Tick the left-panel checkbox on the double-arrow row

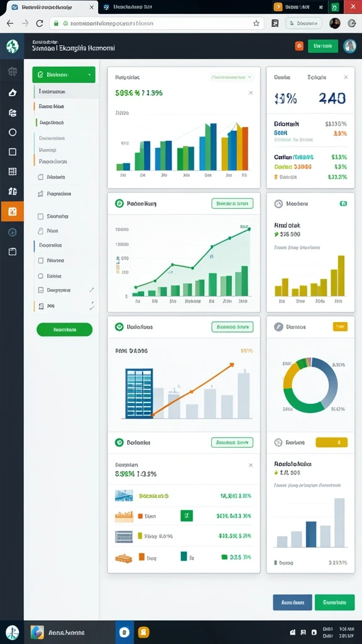pos(41,306)
